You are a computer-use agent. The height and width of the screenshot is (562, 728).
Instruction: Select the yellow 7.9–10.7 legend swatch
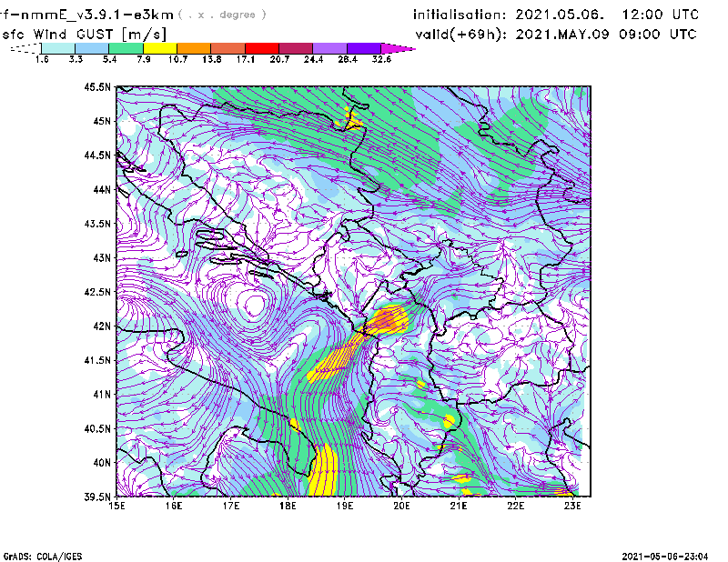[x=160, y=48]
